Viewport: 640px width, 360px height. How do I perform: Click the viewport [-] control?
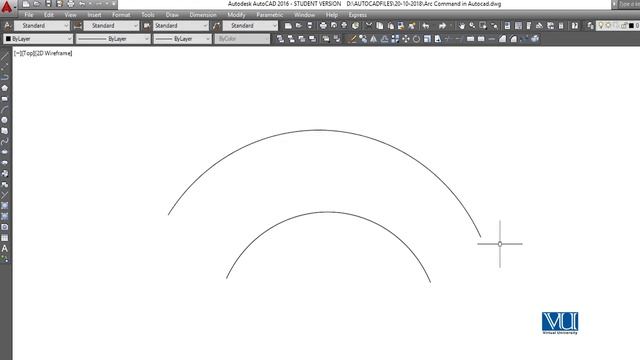(17, 53)
